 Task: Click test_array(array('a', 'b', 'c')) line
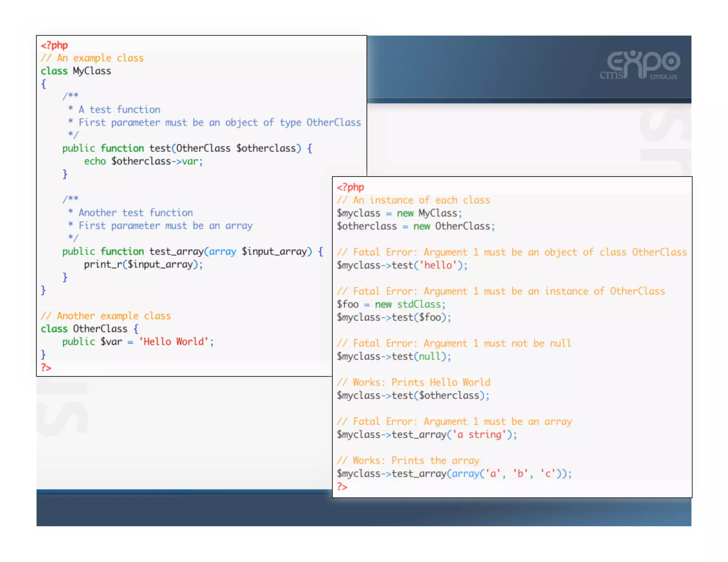(x=454, y=474)
